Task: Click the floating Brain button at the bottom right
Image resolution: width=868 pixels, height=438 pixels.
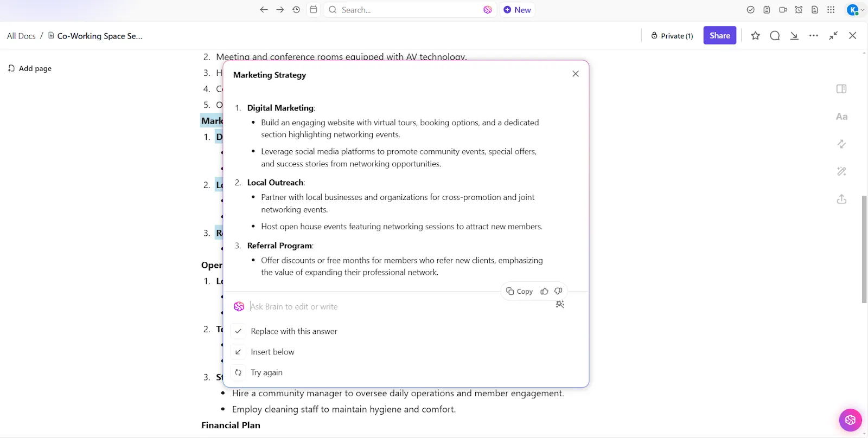Action: (x=850, y=420)
